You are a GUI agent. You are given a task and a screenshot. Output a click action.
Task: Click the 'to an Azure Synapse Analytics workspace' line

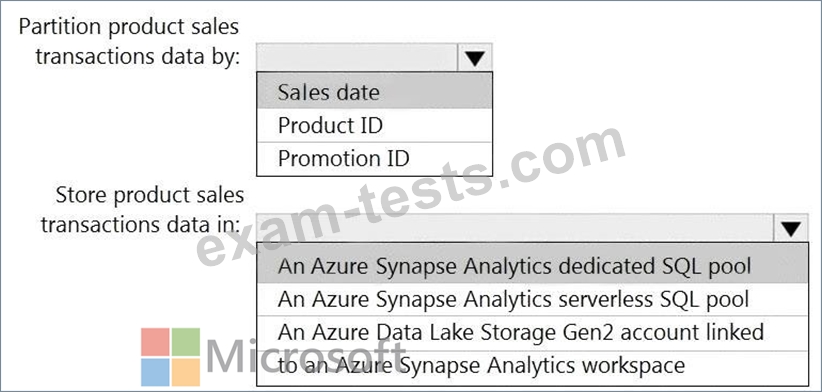click(532, 366)
